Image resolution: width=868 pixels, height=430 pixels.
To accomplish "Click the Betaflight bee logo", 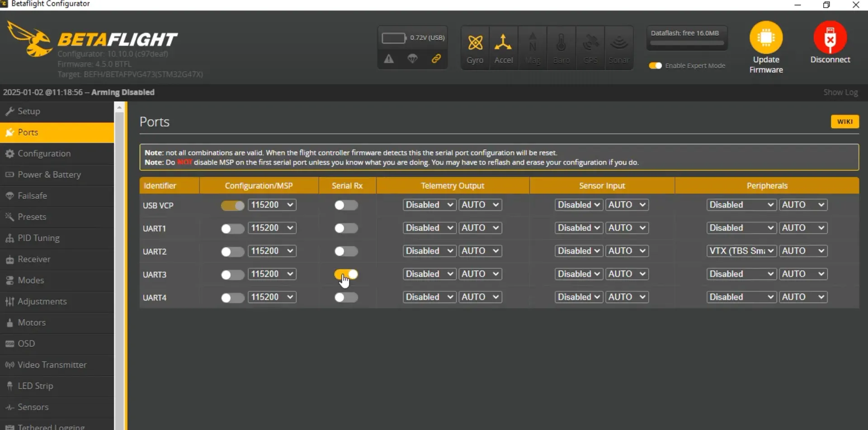I will coord(30,39).
